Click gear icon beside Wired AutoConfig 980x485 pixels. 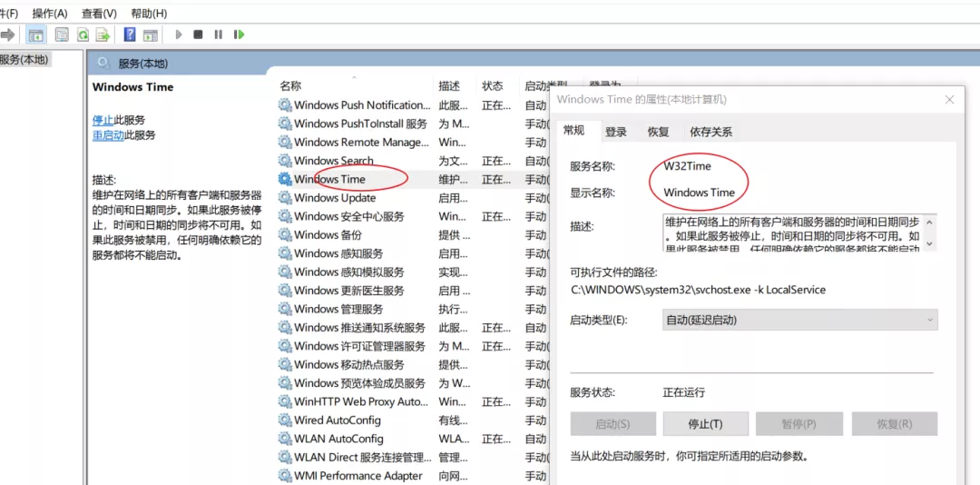click(285, 420)
